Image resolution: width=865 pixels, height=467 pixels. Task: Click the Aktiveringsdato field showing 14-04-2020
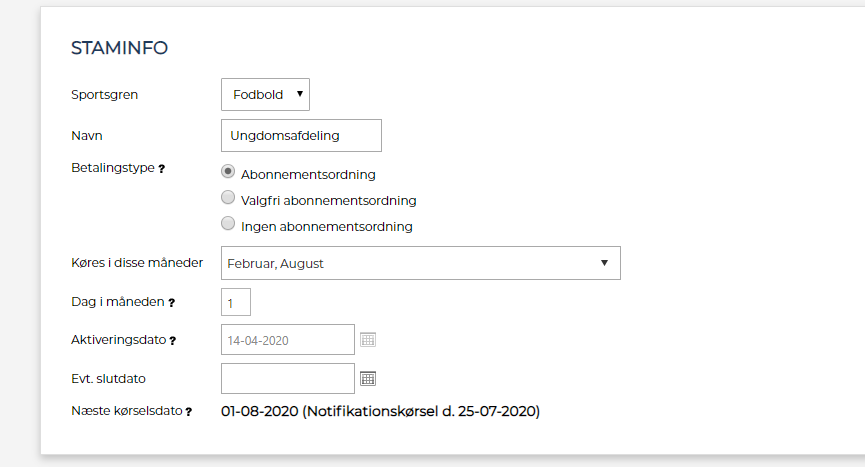pyautogui.click(x=287, y=340)
